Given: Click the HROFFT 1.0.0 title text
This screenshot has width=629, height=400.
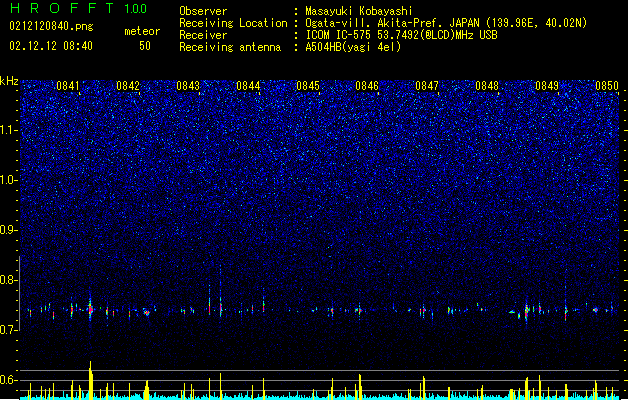Looking at the screenshot, I should 78,8.
